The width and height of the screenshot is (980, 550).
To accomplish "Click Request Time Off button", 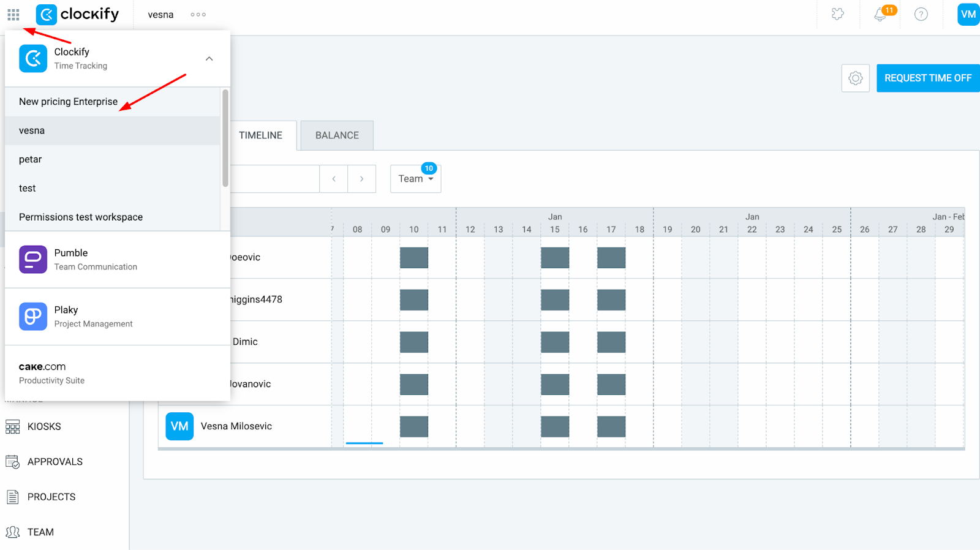I will pyautogui.click(x=928, y=78).
